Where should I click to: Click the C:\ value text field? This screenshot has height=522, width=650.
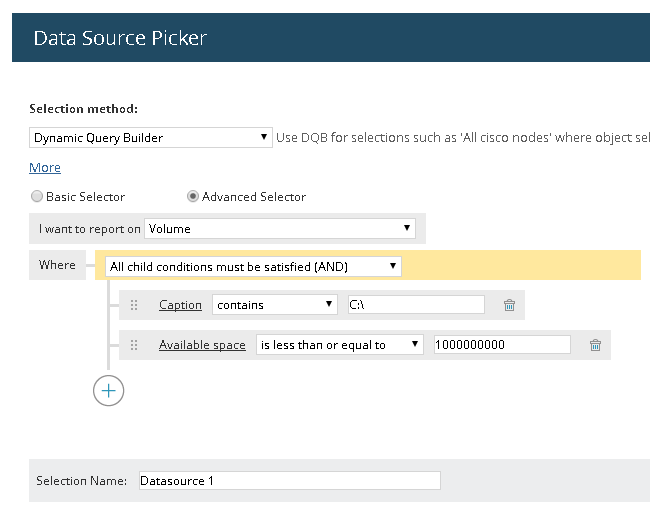tap(415, 305)
